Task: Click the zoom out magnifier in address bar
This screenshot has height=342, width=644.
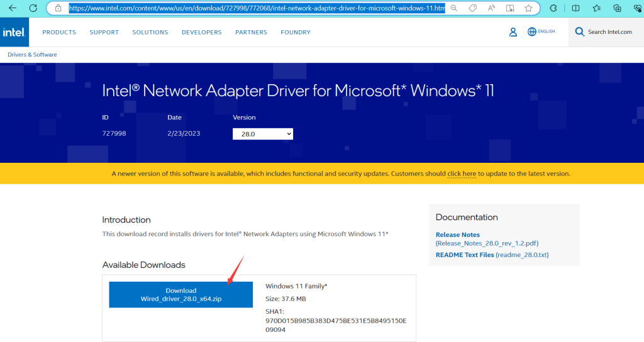Action: (454, 9)
